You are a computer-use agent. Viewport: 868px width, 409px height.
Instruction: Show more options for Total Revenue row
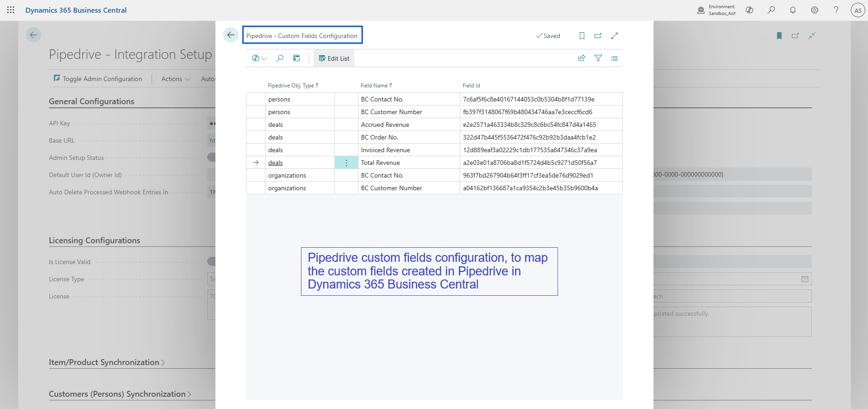pos(346,163)
